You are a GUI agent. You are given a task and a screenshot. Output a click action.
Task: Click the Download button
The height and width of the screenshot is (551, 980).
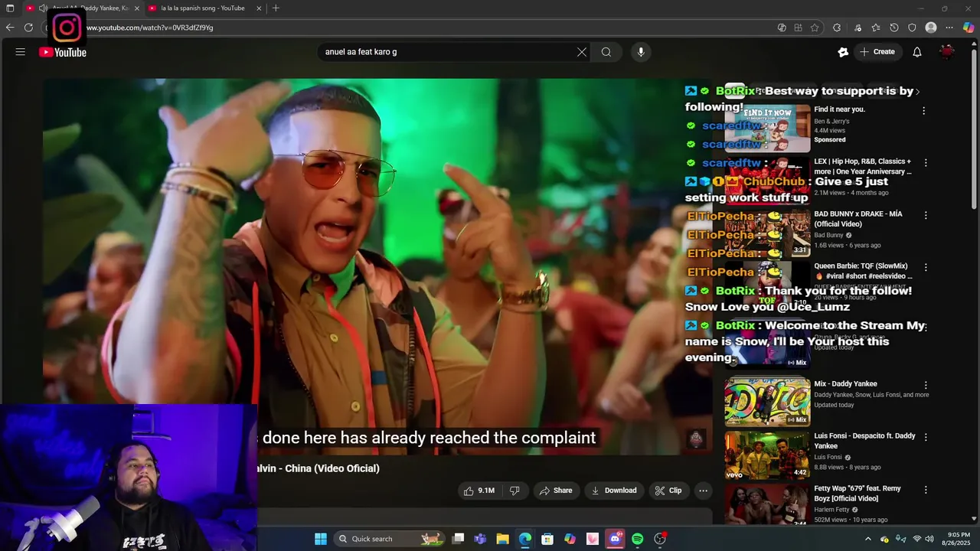click(614, 491)
